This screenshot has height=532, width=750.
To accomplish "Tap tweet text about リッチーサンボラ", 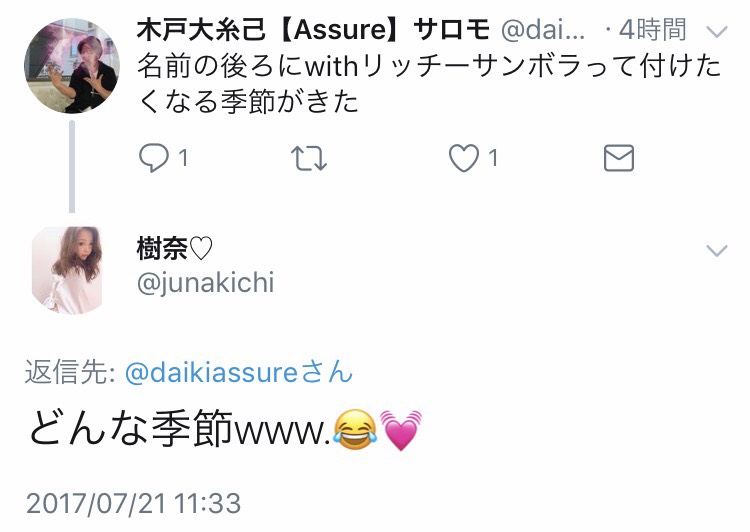I will (429, 84).
